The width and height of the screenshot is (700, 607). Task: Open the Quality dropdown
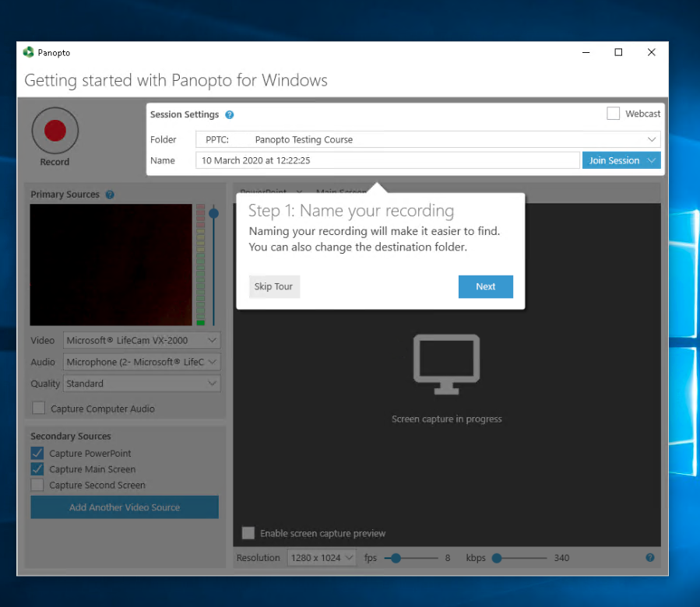[142, 384]
